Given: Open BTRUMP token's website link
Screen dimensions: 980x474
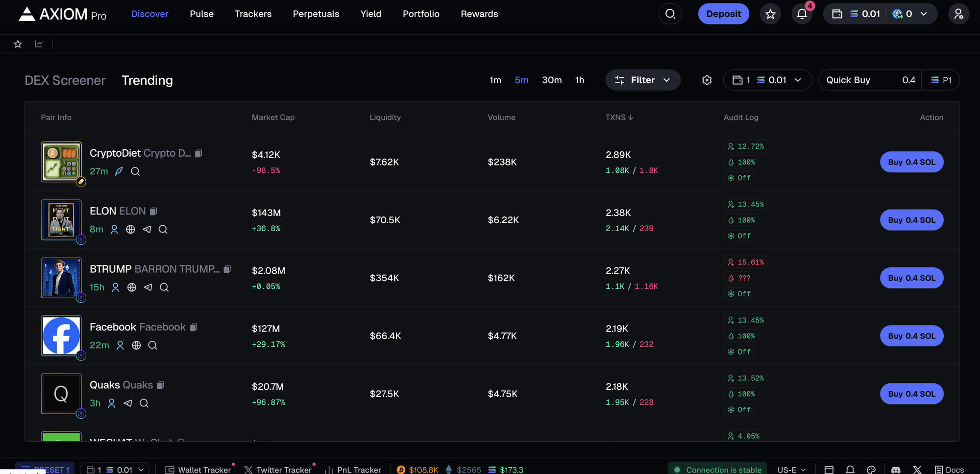Looking at the screenshot, I should pos(131,287).
